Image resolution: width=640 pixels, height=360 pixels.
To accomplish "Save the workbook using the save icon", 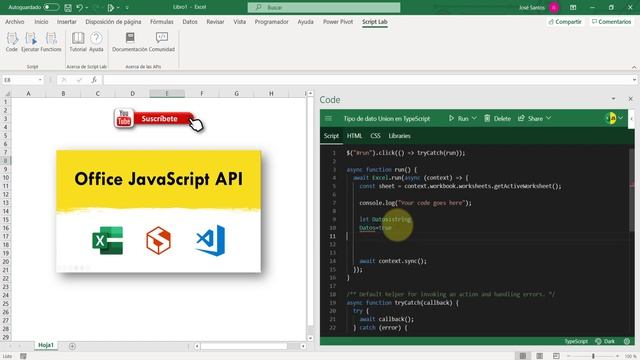I will 68,7.
